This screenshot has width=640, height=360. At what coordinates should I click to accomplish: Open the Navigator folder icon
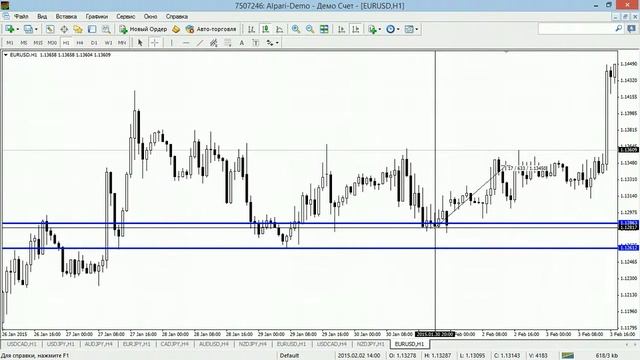pos(78,29)
